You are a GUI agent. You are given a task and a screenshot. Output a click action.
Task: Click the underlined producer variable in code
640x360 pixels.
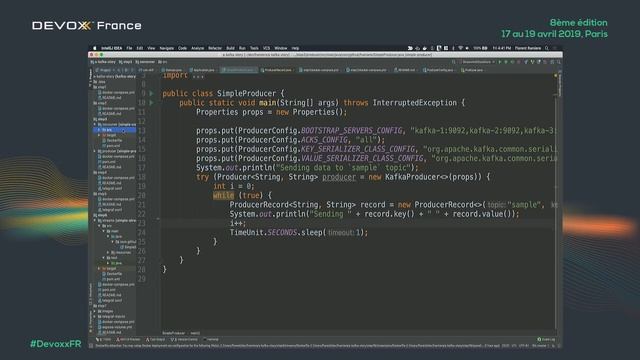[x=339, y=177]
